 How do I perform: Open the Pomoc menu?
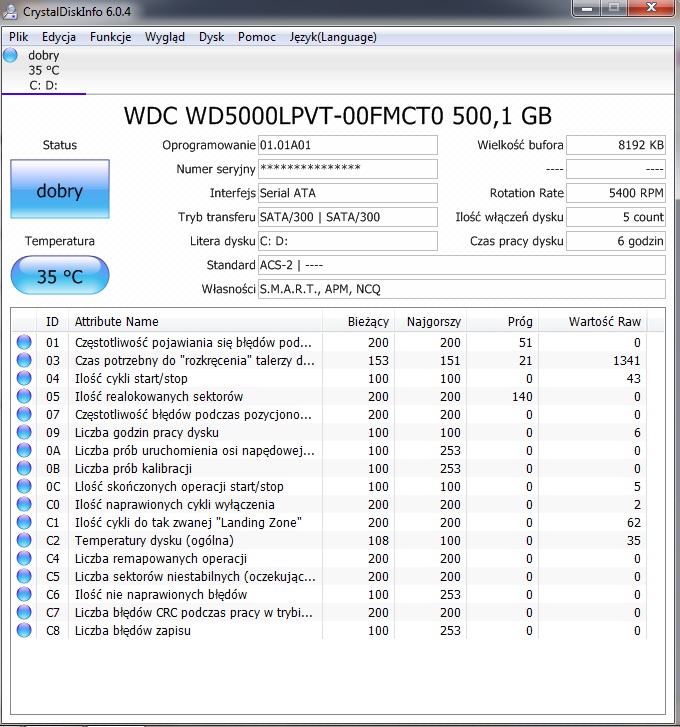(257, 37)
